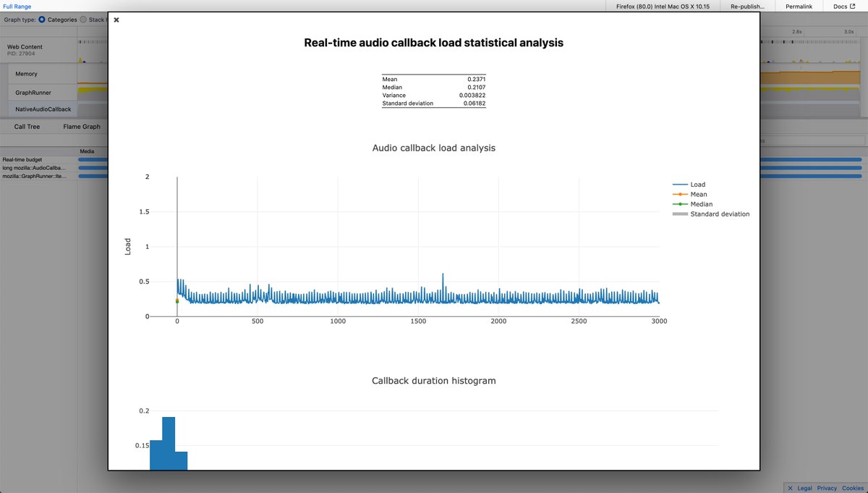Open Firefox (80.0) profile info button

(x=662, y=6)
